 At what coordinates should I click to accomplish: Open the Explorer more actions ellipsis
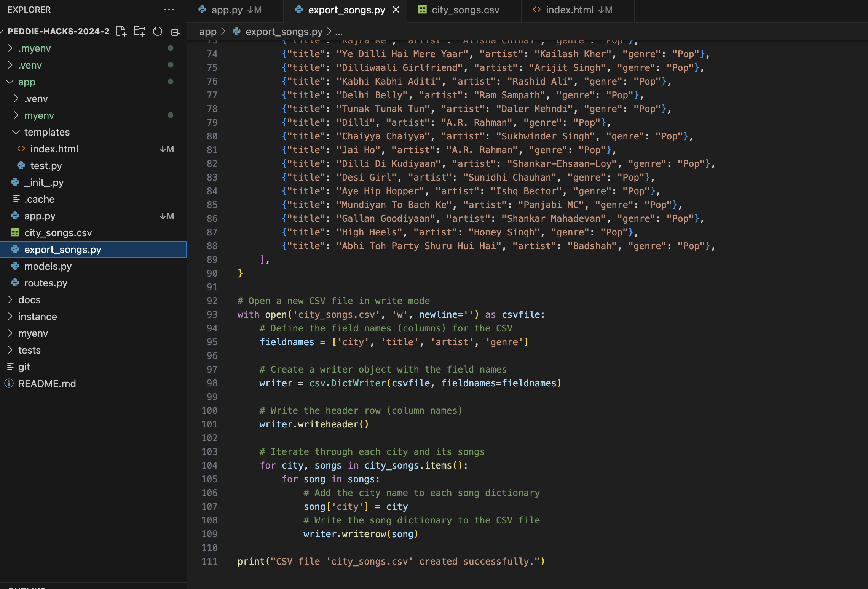click(x=169, y=10)
